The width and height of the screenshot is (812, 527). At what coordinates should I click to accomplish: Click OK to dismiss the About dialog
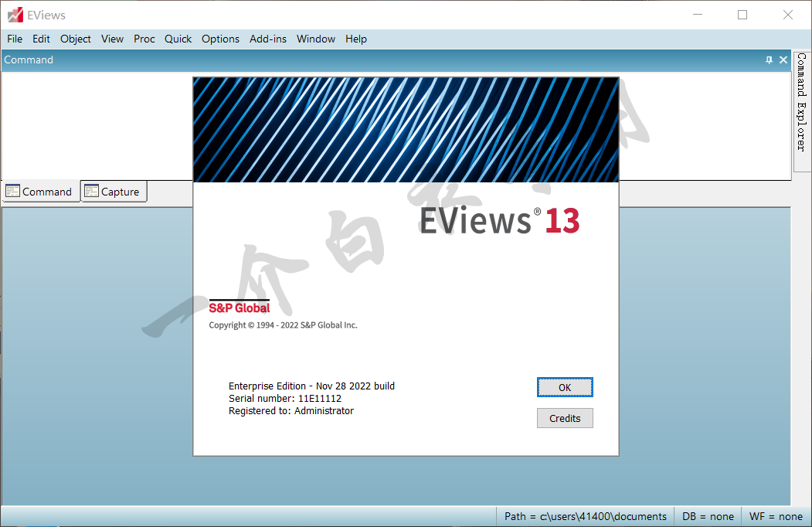point(565,388)
